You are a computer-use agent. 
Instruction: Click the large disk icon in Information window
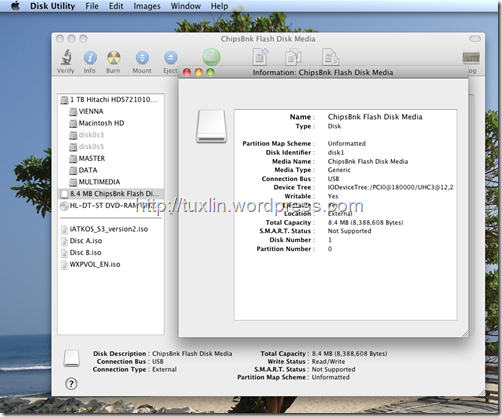(211, 126)
